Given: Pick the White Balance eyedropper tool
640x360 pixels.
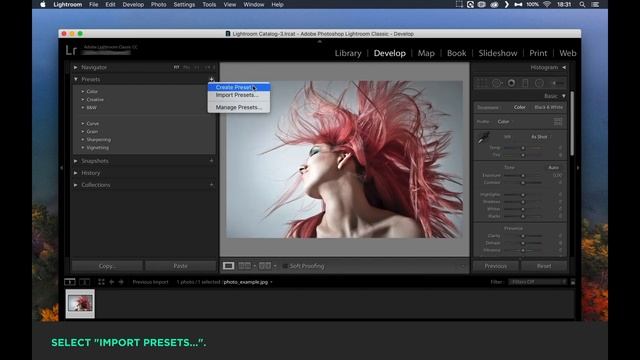Looking at the screenshot, I should point(483,138).
